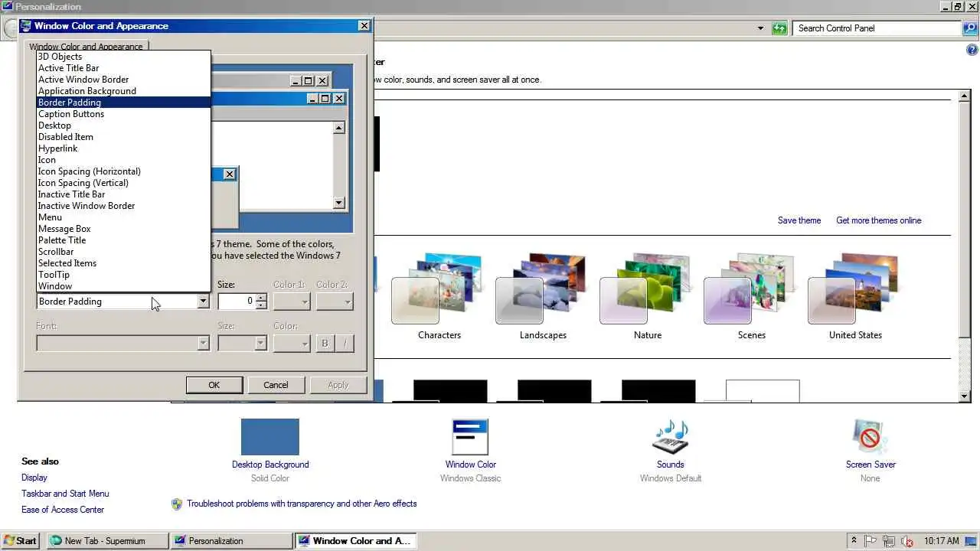Select Palette Title entry
This screenshot has height=551, width=980.
(x=123, y=240)
